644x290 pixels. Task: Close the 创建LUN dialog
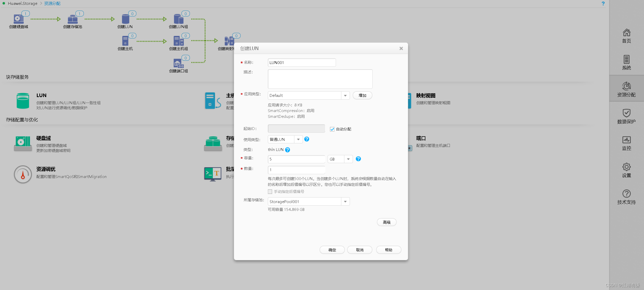point(401,48)
